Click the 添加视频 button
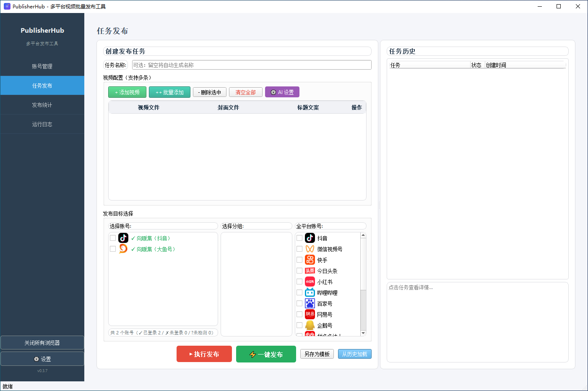588x391 pixels. [127, 92]
